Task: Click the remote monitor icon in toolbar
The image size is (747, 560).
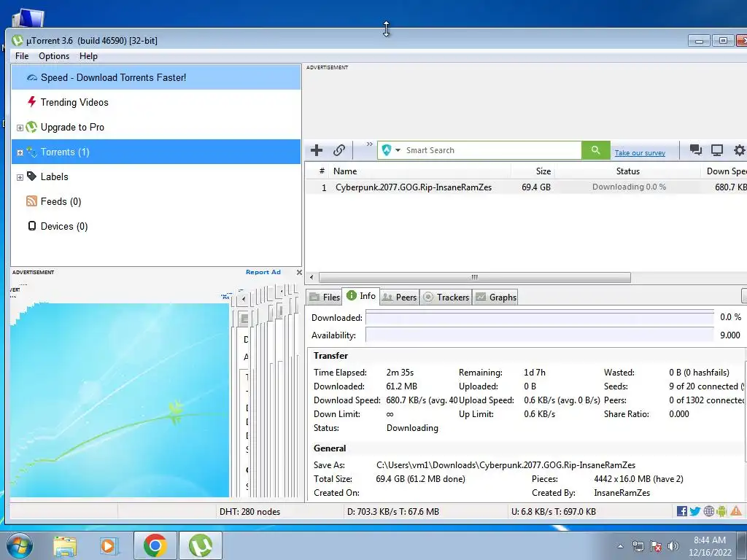Action: [x=717, y=150]
